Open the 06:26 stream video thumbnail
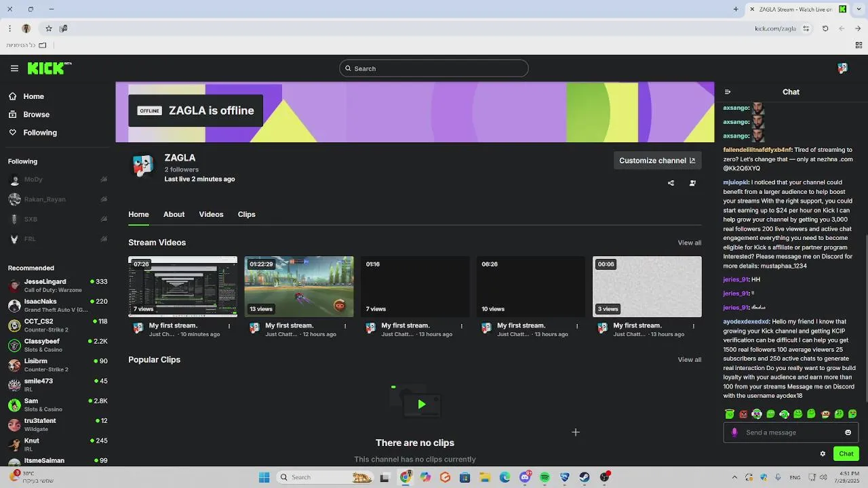Image resolution: width=868 pixels, height=488 pixels. point(531,287)
